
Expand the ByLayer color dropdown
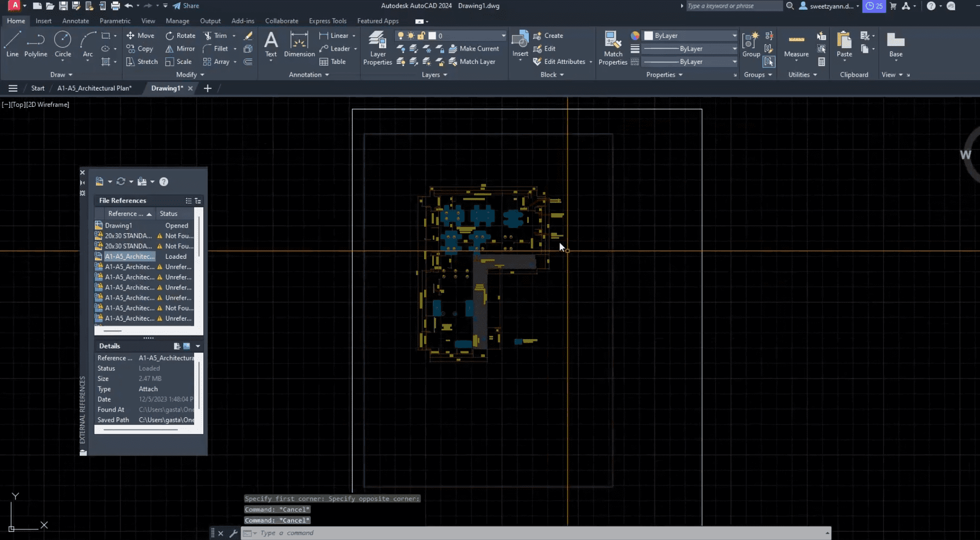[734, 35]
